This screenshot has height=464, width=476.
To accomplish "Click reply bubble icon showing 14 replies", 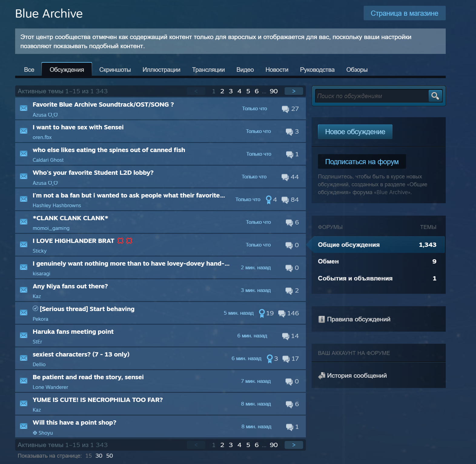I will click(x=286, y=336).
